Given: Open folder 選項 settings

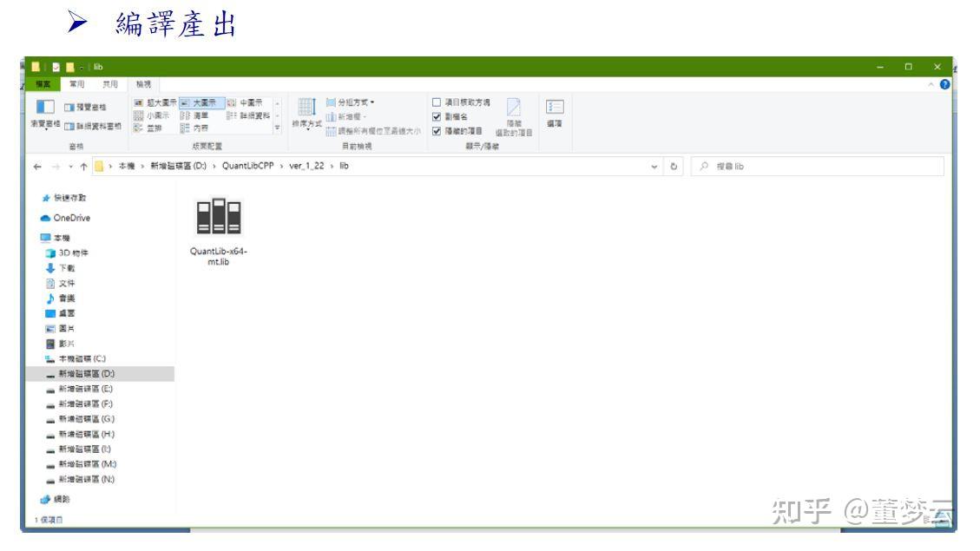Looking at the screenshot, I should point(553,113).
